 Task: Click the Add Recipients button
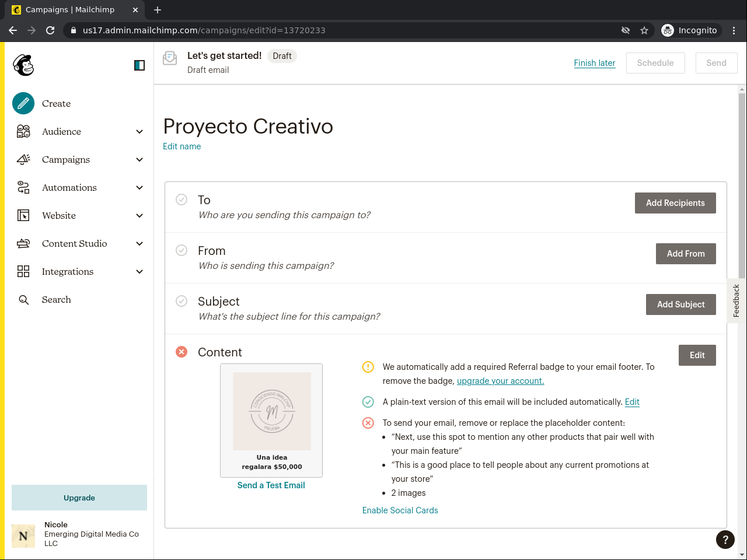[675, 203]
